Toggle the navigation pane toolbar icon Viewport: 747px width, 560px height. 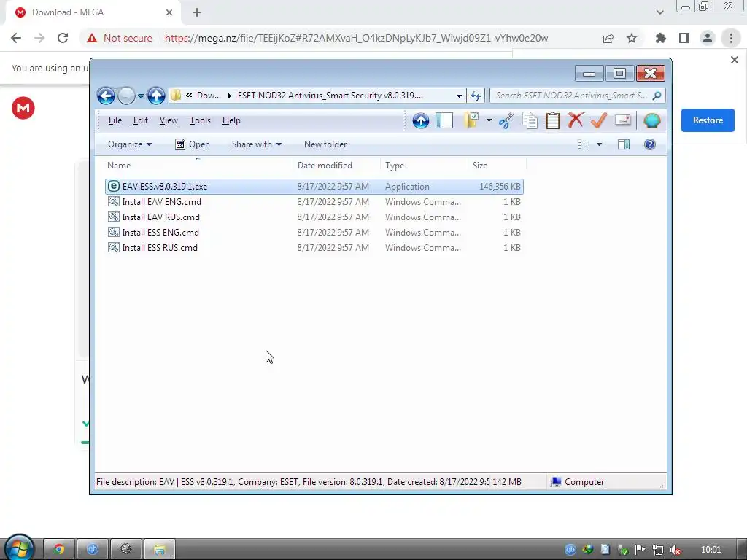[x=444, y=120]
